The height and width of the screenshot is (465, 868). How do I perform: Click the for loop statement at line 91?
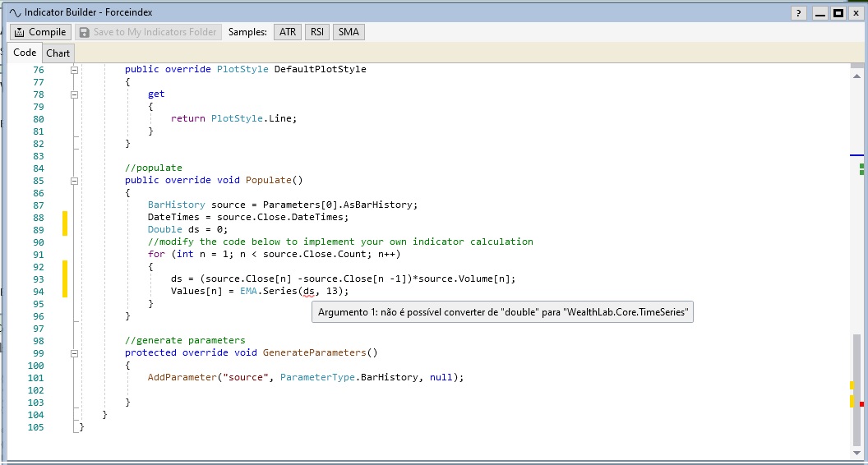(274, 255)
